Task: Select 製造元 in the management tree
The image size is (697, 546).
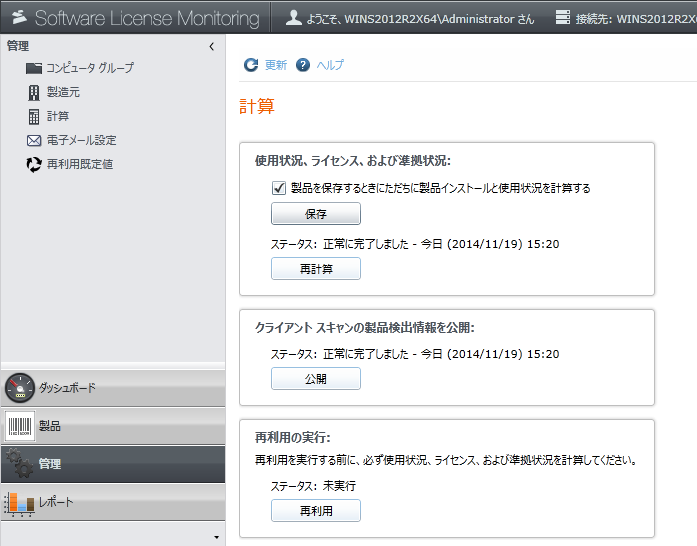Action: pyautogui.click(x=63, y=92)
